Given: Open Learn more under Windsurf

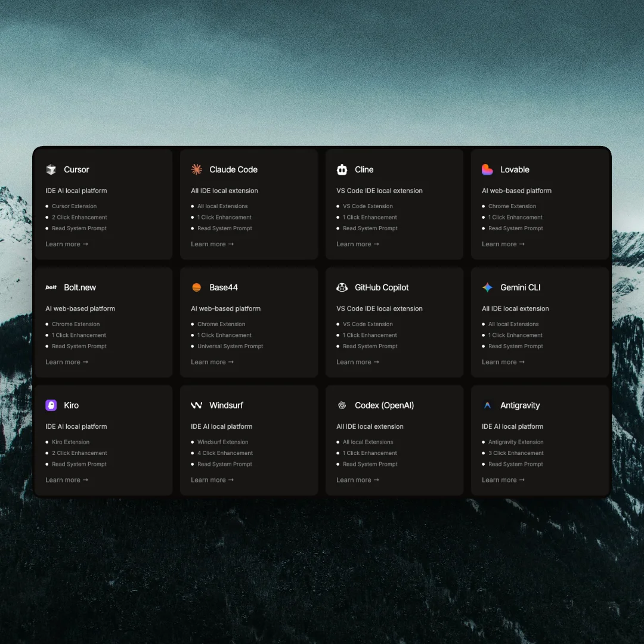Looking at the screenshot, I should pyautogui.click(x=212, y=479).
